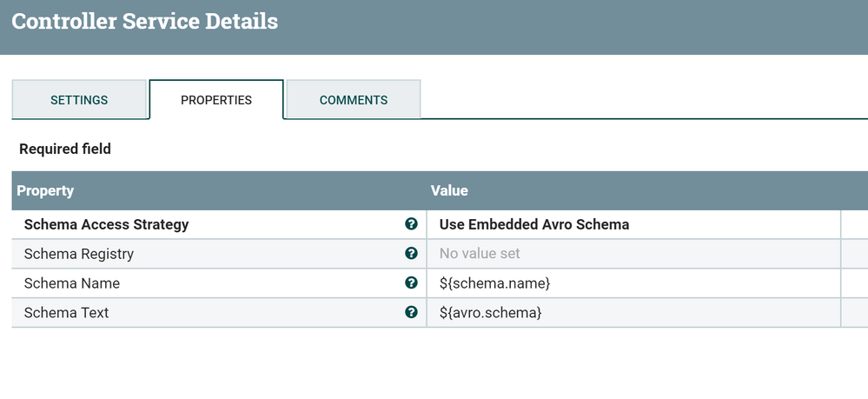This screenshot has height=399, width=868.
Task: Switch to the Settings tab
Action: coord(79,100)
